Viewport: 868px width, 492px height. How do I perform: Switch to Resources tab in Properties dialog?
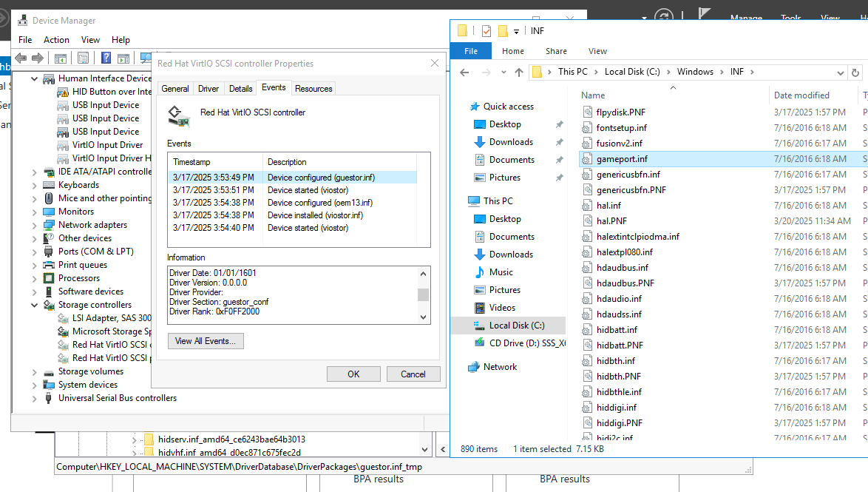(313, 89)
